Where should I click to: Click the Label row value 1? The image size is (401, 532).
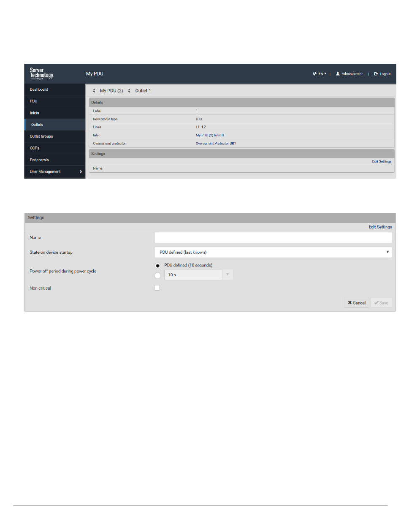[197, 111]
